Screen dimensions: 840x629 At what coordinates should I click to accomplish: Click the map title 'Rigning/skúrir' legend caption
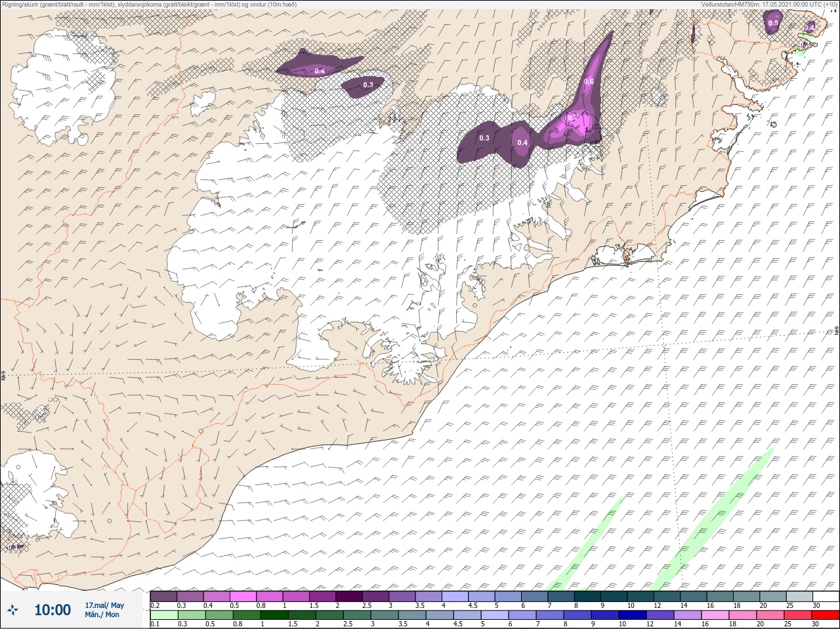point(149,4)
